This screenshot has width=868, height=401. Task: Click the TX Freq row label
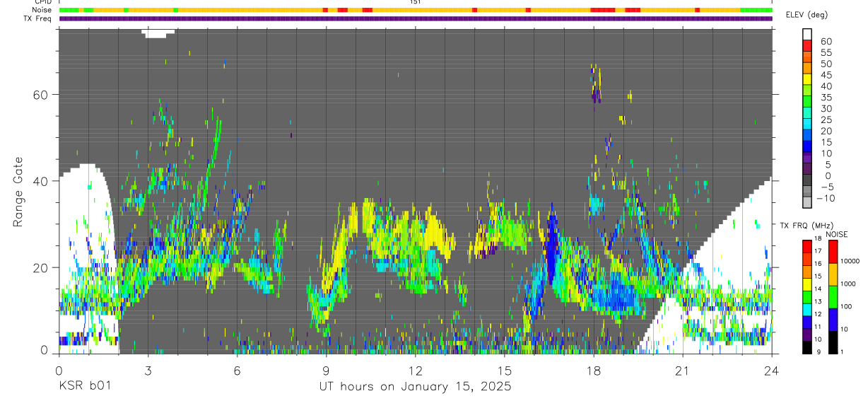(x=38, y=18)
